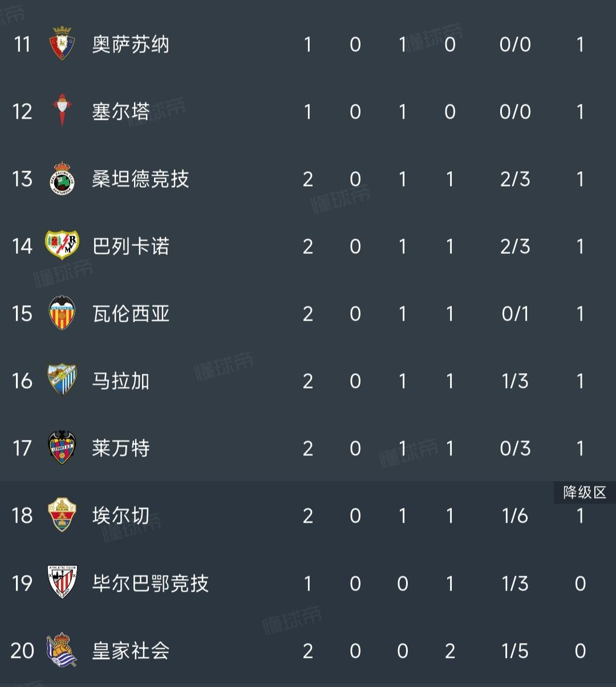The width and height of the screenshot is (616, 687).
Task: Tap the Rayo Vallecano crest
Action: pos(62,246)
